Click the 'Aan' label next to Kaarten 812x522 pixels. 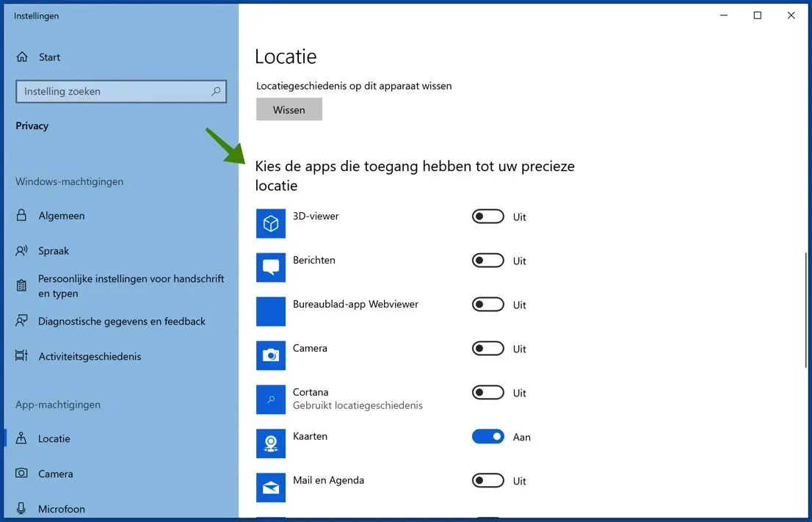tap(521, 437)
